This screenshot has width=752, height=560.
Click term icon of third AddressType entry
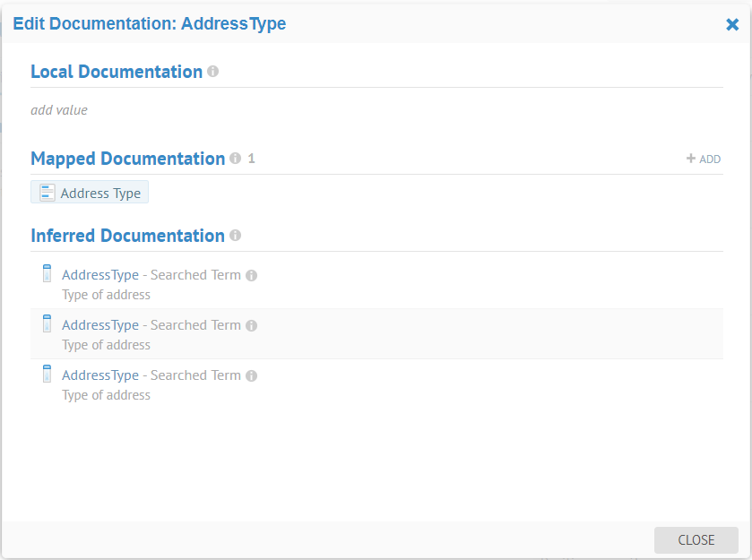[x=48, y=375]
